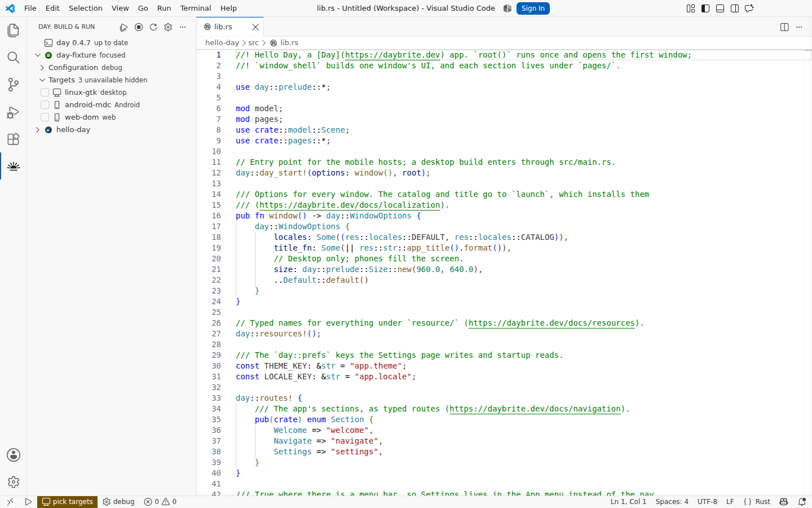Open the Accounts icon in activity bar
The image size is (812, 508).
13,455
